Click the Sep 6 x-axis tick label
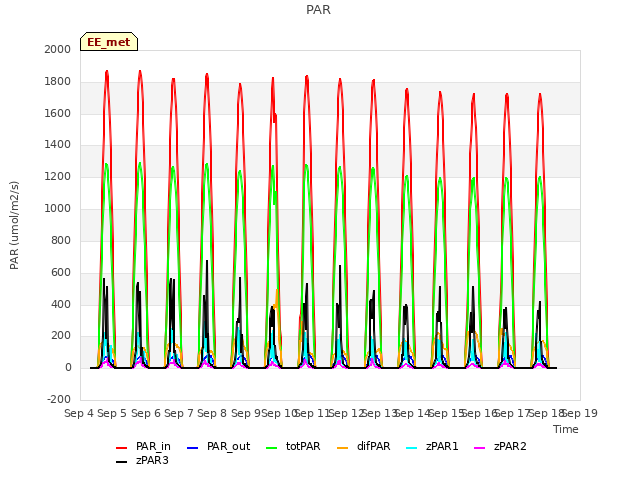Screen dimensions: 640x480 146,413
